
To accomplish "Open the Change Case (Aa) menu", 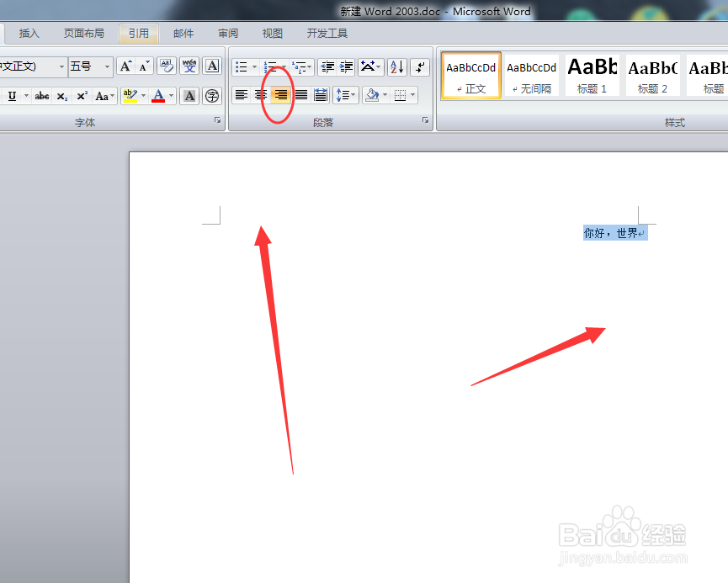I will pyautogui.click(x=104, y=96).
